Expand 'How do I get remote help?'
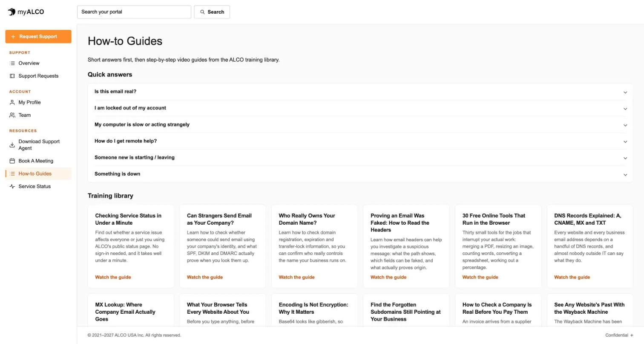Screen dimensions: 644x344 [360, 141]
